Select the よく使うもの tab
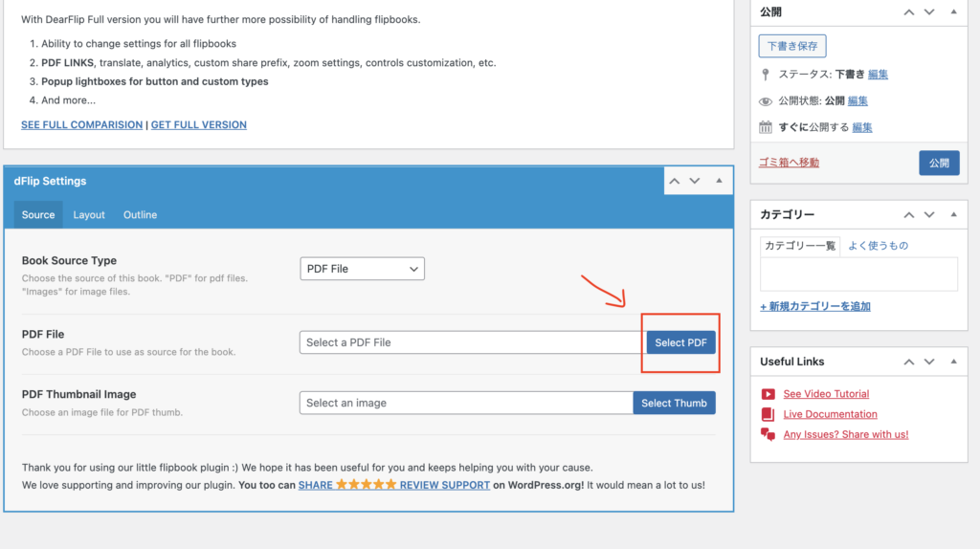 pos(878,246)
